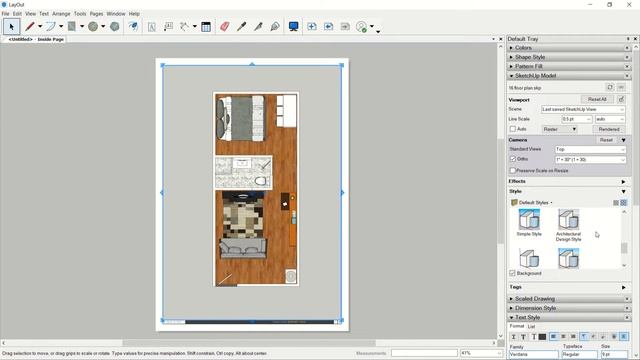This screenshot has height=360, width=640.
Task: Click the camera Reset button
Action: click(x=606, y=140)
